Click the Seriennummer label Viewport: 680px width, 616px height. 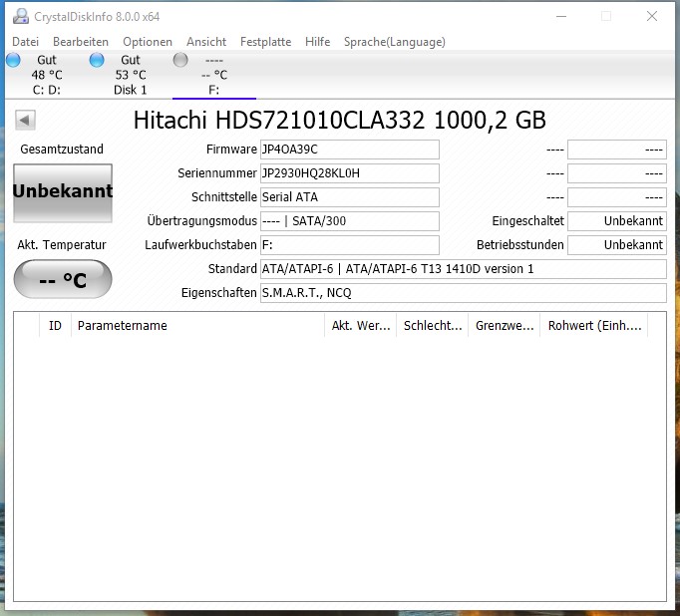coord(217,173)
